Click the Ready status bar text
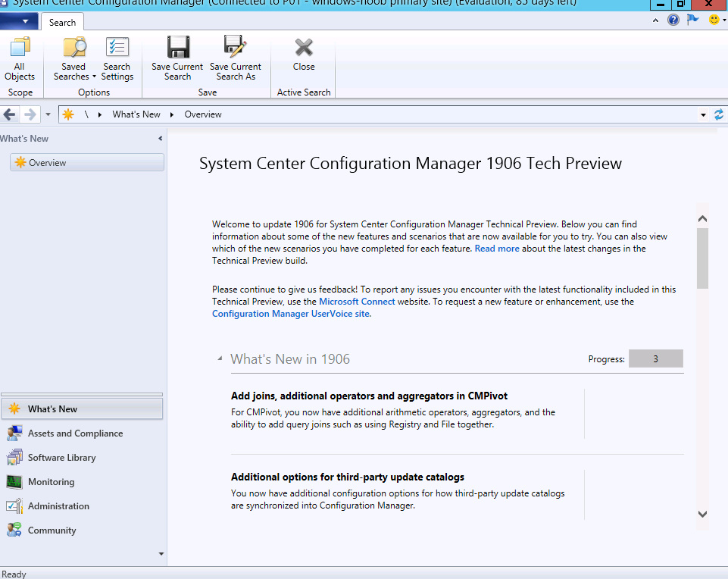The height and width of the screenshot is (579, 728). coord(14,574)
